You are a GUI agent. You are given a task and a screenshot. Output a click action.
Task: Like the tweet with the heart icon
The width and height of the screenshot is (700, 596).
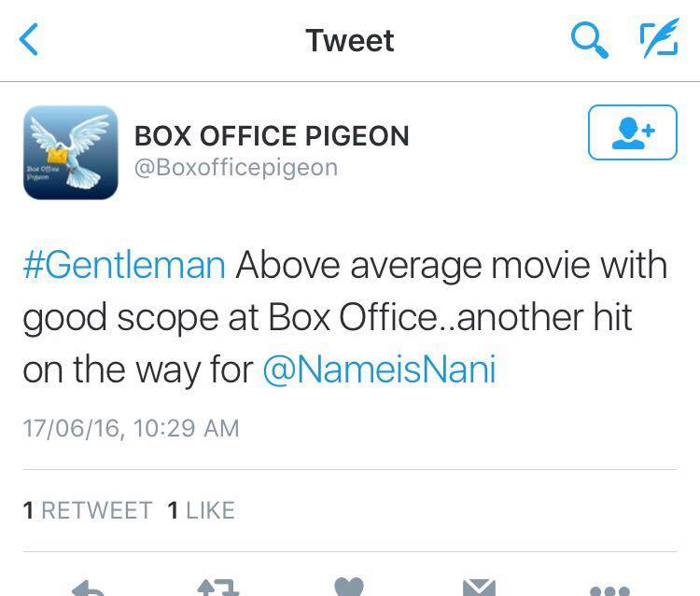(349, 588)
